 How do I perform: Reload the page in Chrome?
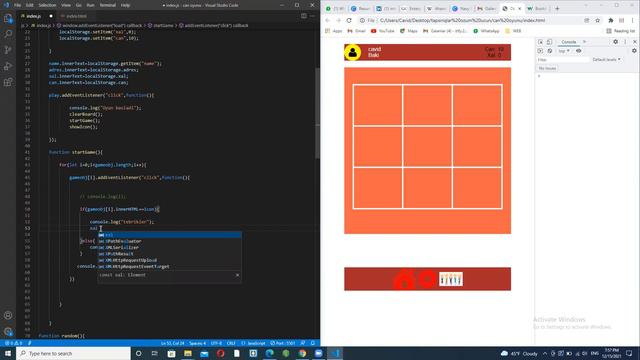point(349,20)
